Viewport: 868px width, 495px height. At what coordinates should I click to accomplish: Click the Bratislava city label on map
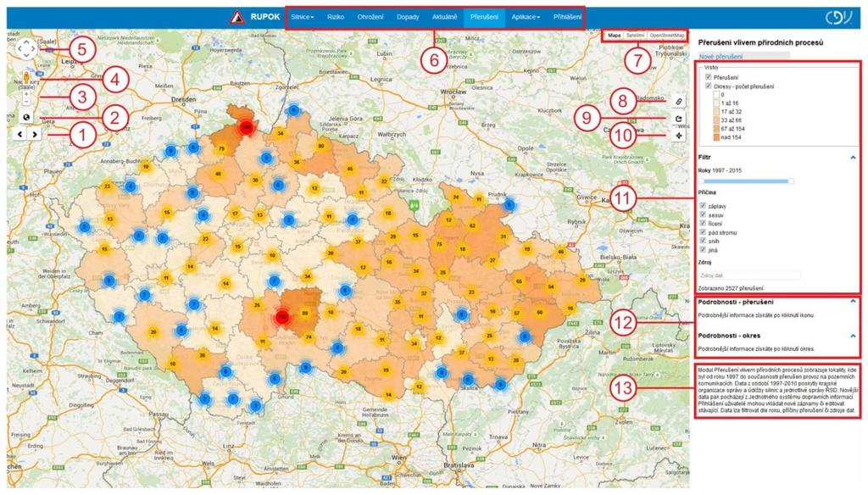(459, 466)
